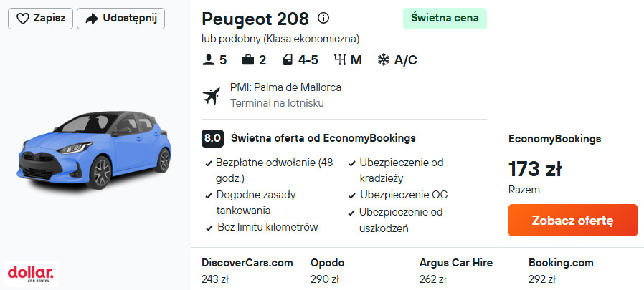Click the 173 zł total price

click(534, 170)
